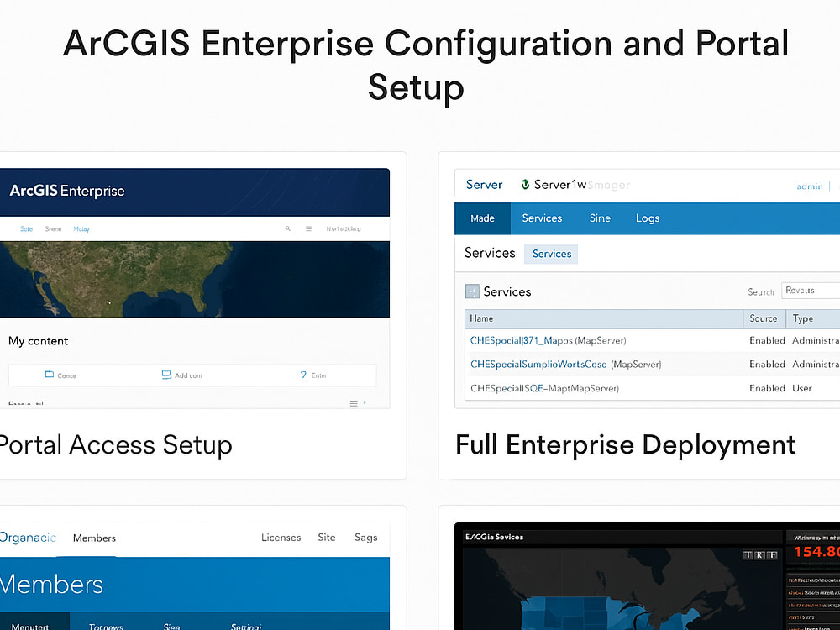Click the User type cell in last service row

[802, 388]
